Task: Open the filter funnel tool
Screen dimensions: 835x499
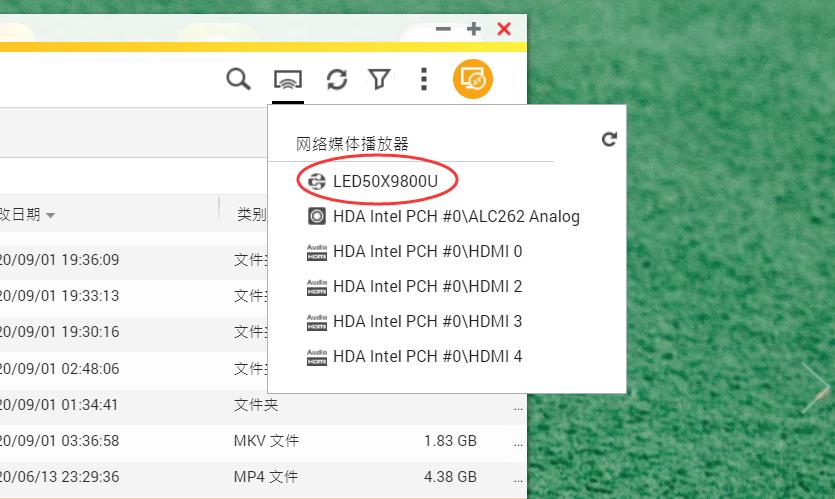Action: coord(380,80)
